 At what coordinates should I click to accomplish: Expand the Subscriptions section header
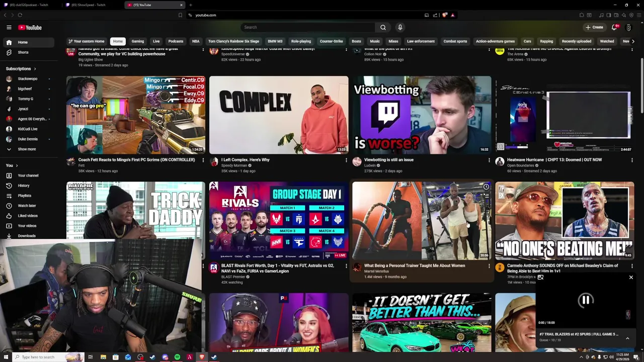click(21, 69)
